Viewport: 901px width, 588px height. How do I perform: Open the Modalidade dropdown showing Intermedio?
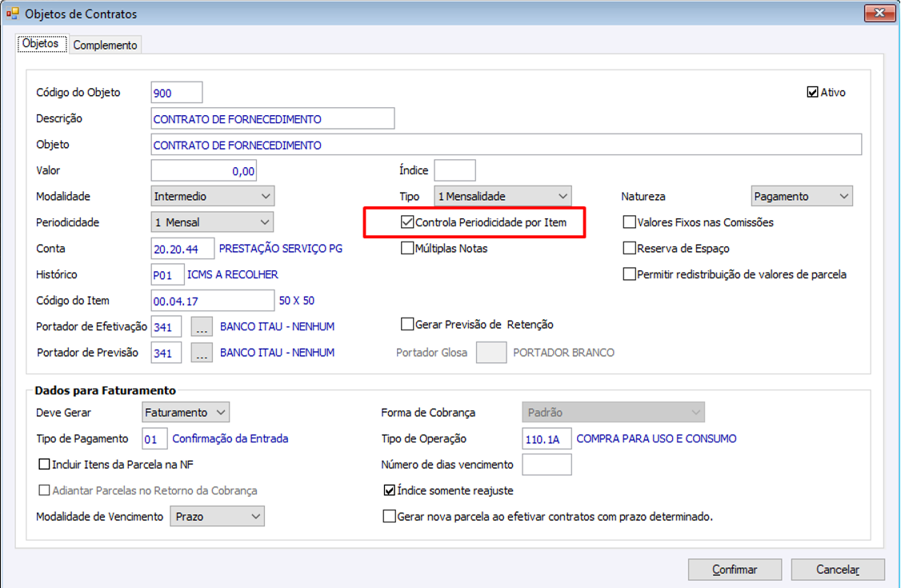tap(213, 196)
